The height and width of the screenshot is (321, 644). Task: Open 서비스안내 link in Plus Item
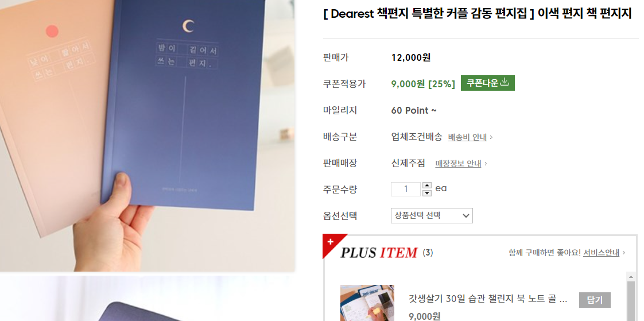[601, 253]
